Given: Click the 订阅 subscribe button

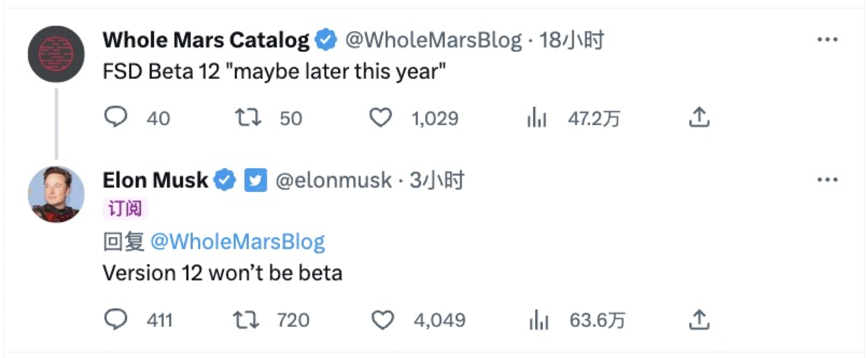Looking at the screenshot, I should 125,209.
